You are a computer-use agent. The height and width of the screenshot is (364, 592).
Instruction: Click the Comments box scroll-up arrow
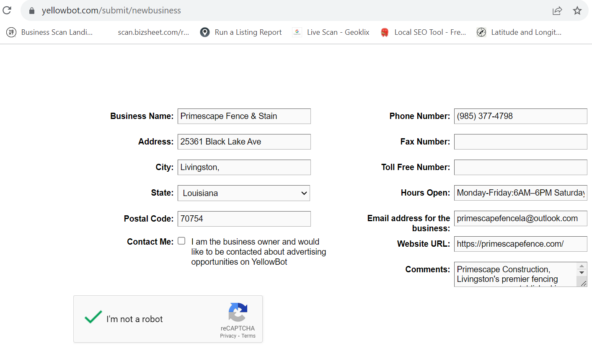point(582,266)
